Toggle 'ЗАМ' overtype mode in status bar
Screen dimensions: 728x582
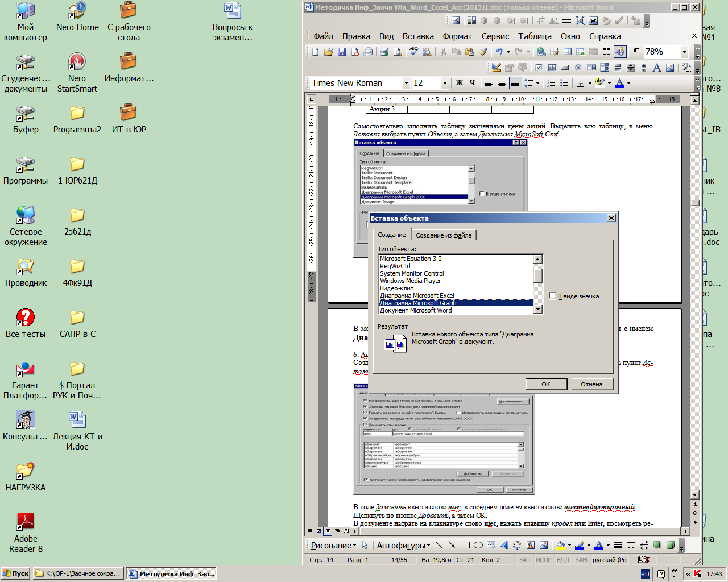pyautogui.click(x=581, y=560)
